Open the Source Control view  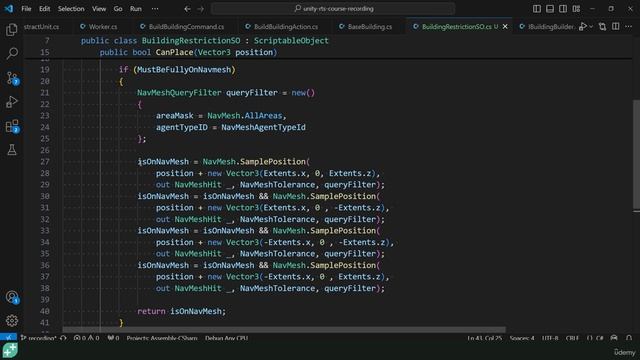(x=12, y=78)
